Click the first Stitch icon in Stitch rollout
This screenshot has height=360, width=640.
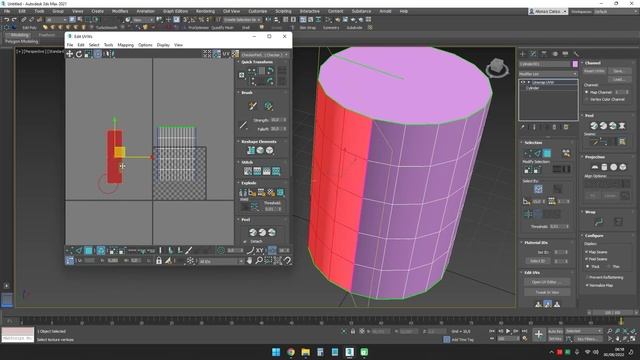(248, 171)
